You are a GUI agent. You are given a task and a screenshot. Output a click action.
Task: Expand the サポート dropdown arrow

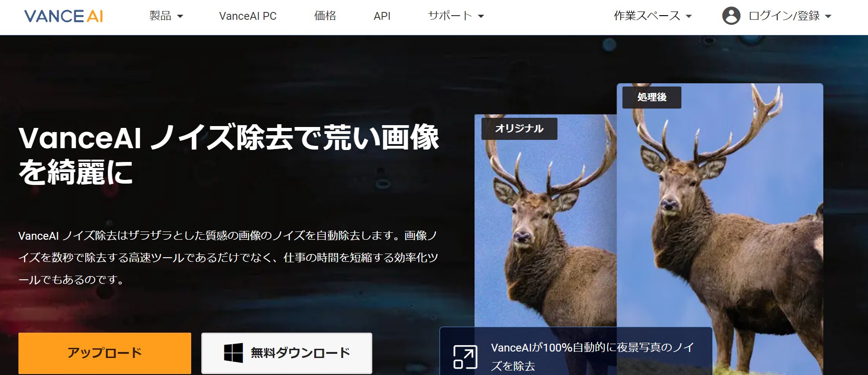(481, 17)
